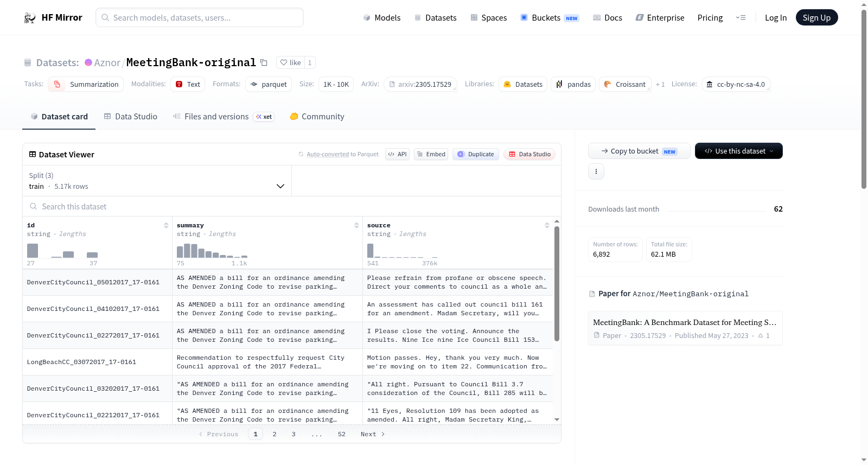The width and height of the screenshot is (868, 465).
Task: Go to page 52 of dataset viewer
Action: (x=342, y=434)
